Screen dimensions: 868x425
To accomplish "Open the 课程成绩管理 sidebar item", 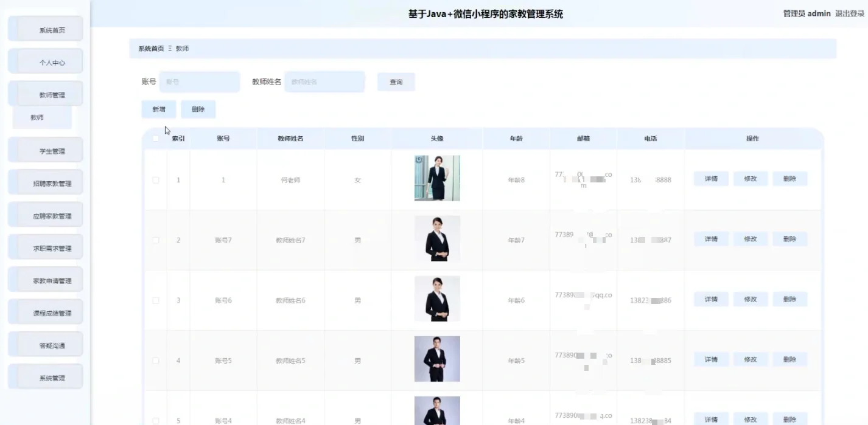I will tap(45, 311).
